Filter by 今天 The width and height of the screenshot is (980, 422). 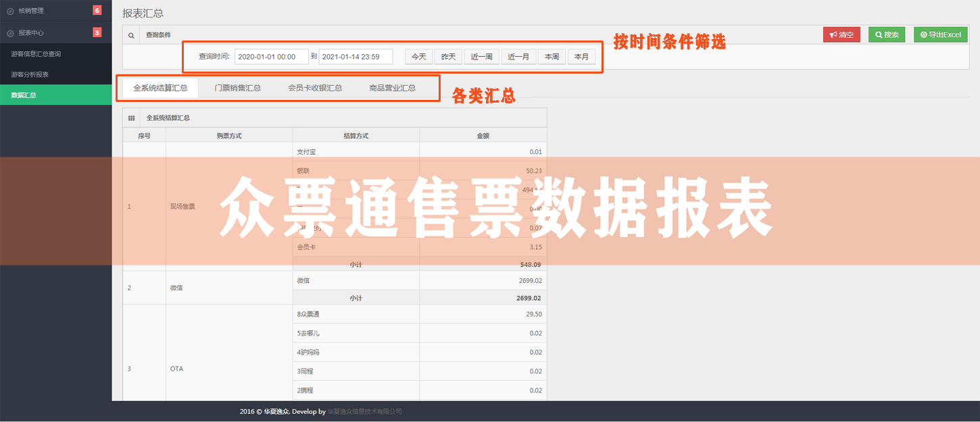(418, 57)
